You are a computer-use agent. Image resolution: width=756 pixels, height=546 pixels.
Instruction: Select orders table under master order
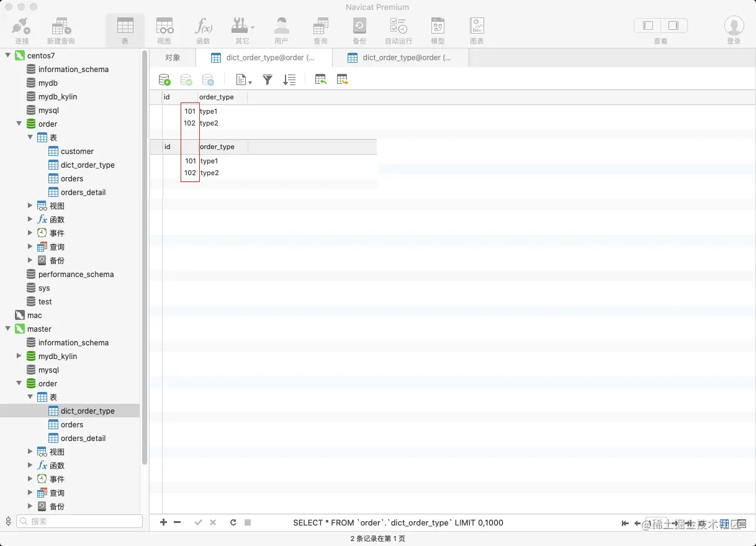(x=72, y=424)
